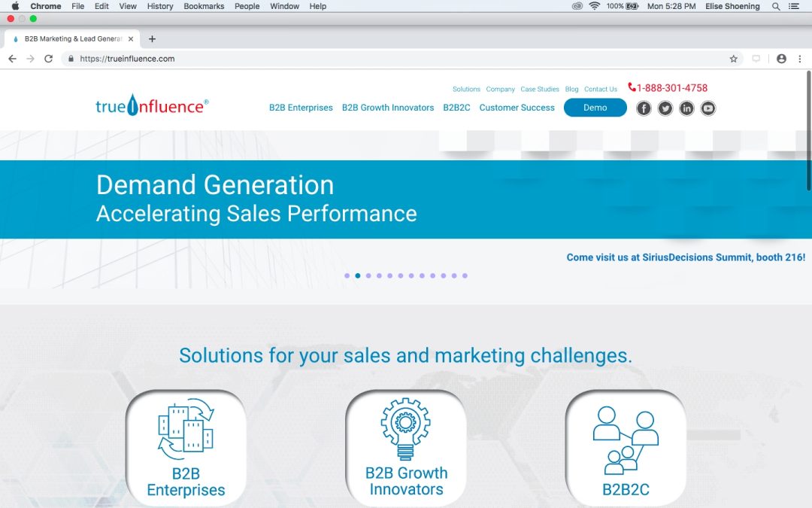Click the Wi-Fi status icon
This screenshot has height=508, width=812.
(595, 6)
